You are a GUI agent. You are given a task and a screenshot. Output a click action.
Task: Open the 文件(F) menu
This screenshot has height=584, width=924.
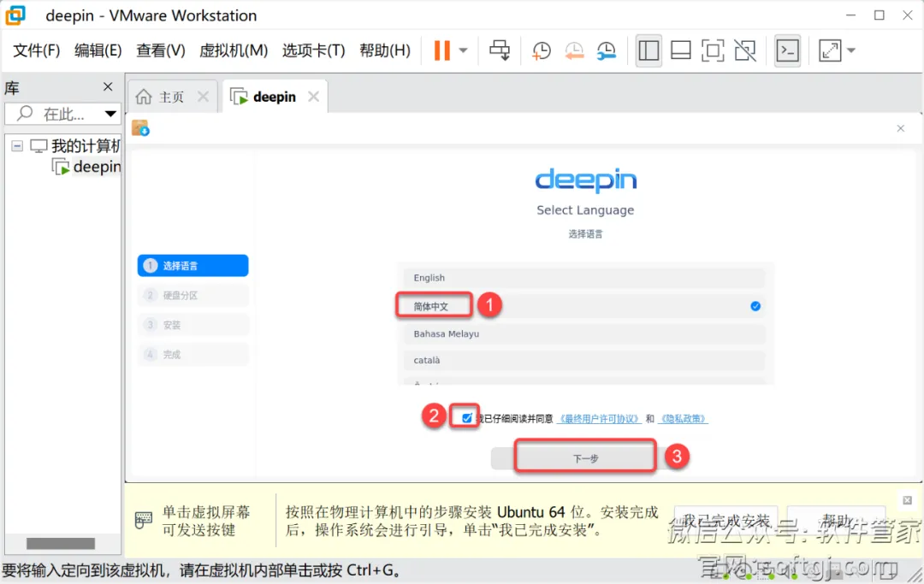(x=37, y=50)
